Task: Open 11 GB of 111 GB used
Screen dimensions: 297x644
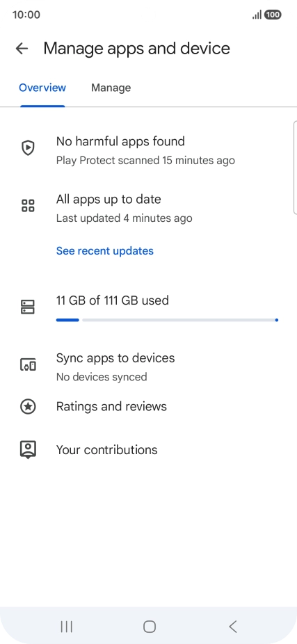Action: click(x=113, y=300)
